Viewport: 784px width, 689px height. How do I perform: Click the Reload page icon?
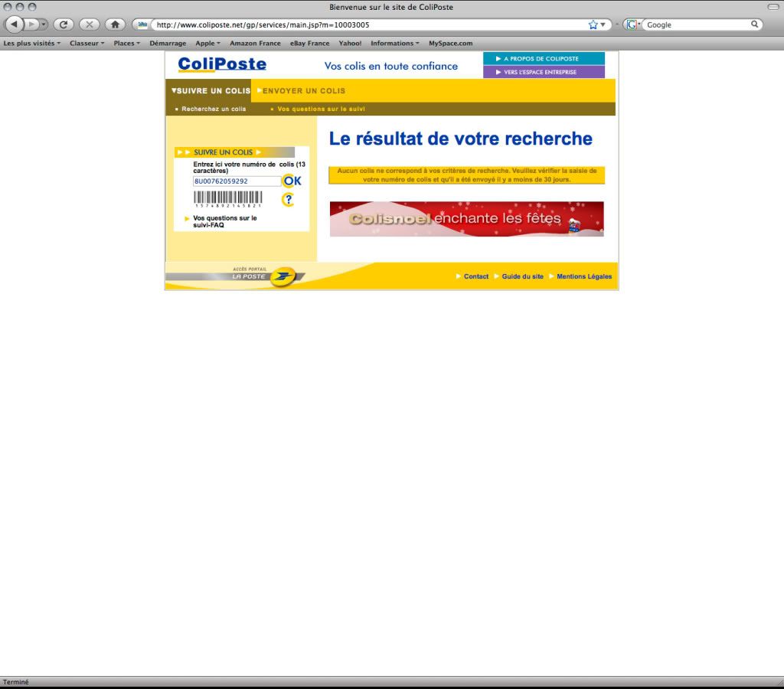pyautogui.click(x=63, y=24)
